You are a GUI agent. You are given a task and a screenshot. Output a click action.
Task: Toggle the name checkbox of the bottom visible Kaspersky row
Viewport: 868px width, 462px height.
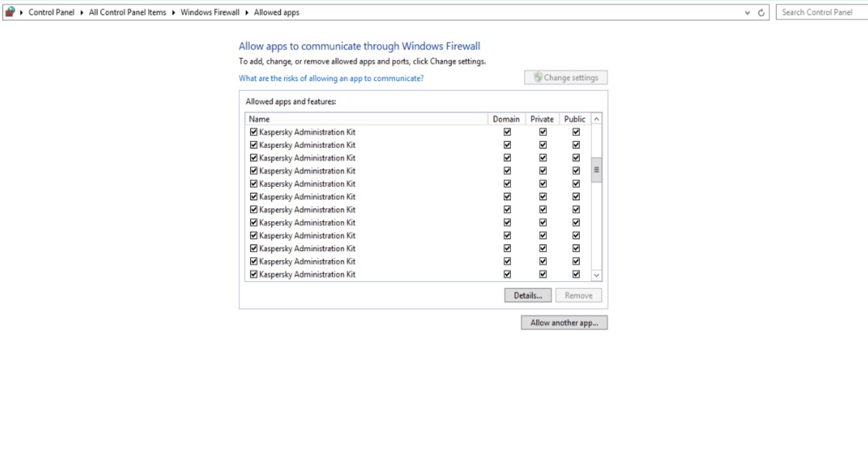coord(254,274)
